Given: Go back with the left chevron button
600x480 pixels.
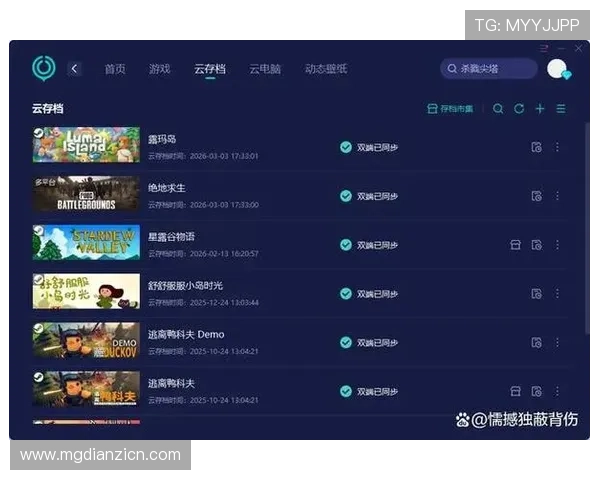Looking at the screenshot, I should coord(75,69).
